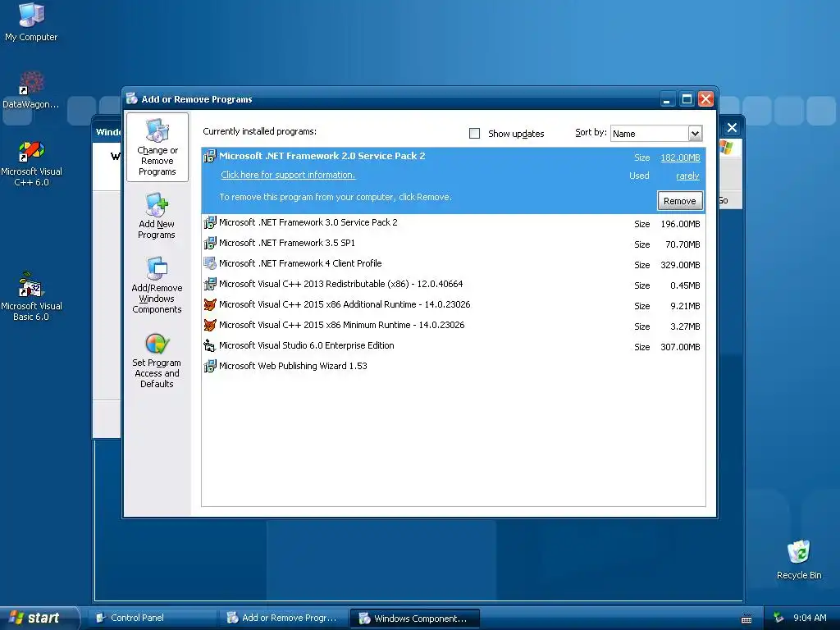Click the .NET Framework 3.0 Service Pack 2 icon
Screen dimensions: 840x630
[210, 222]
